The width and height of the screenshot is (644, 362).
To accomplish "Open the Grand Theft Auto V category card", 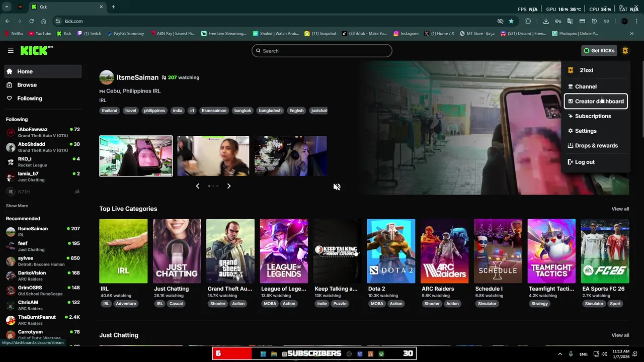I will pos(230,251).
